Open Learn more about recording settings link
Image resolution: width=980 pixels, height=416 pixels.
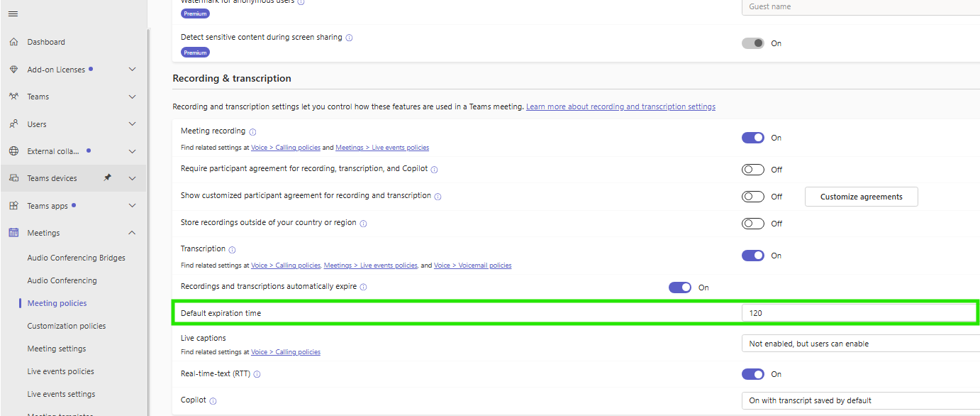point(620,106)
